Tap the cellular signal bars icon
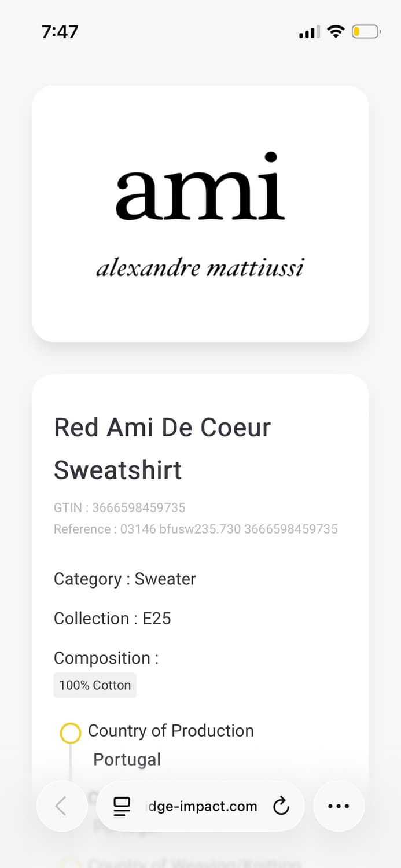Viewport: 401px width, 868px height. pyautogui.click(x=309, y=32)
